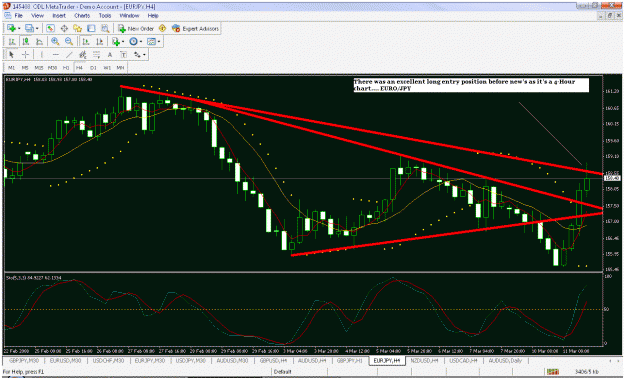Screen dimensions: 625x378
Task: Open the Help menu
Action: (x=153, y=16)
